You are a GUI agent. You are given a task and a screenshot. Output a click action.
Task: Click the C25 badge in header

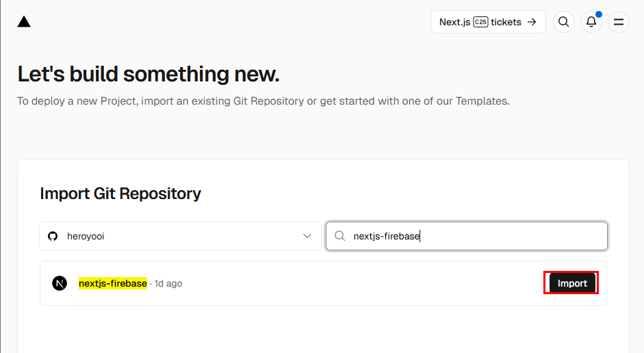[x=480, y=22]
